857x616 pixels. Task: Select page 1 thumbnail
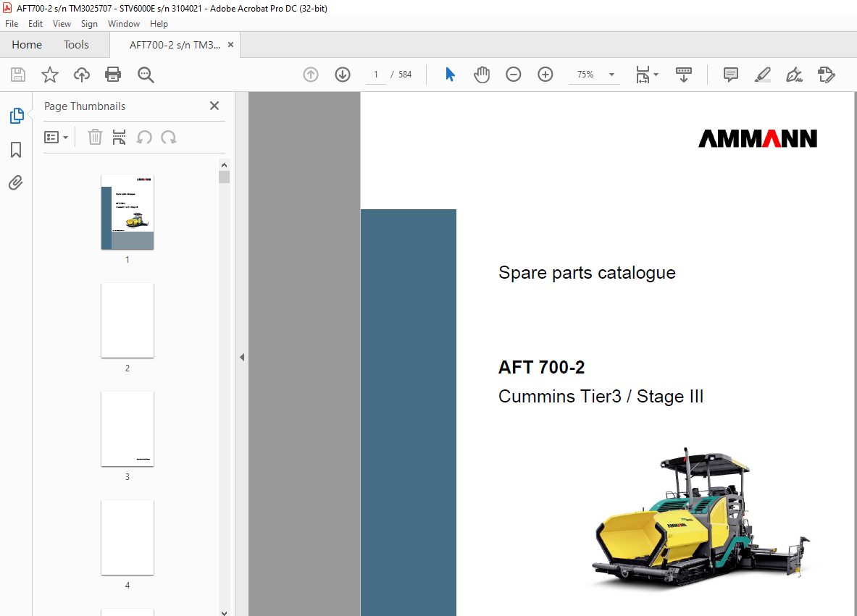pyautogui.click(x=127, y=212)
